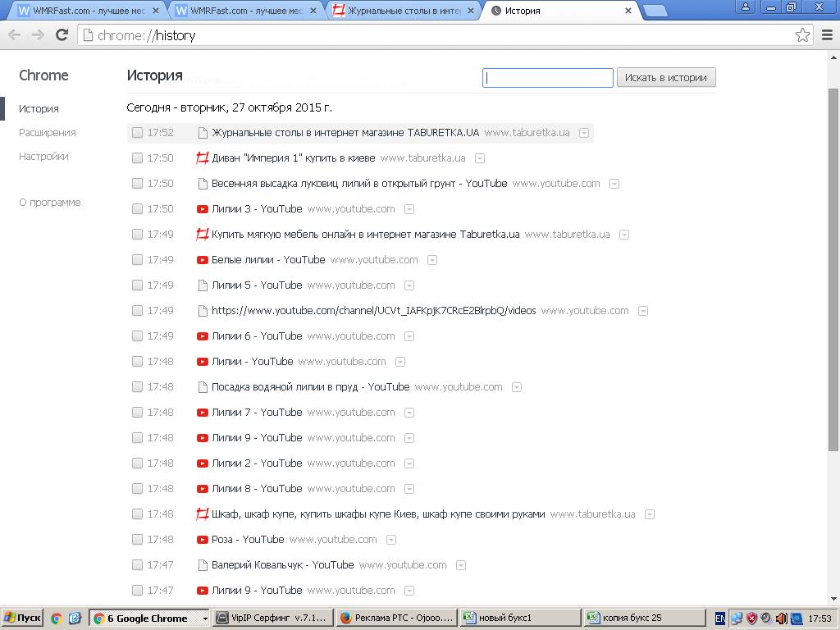Check the box for Лилии 5 - YouTube
This screenshot has height=630, width=840.
[x=137, y=285]
